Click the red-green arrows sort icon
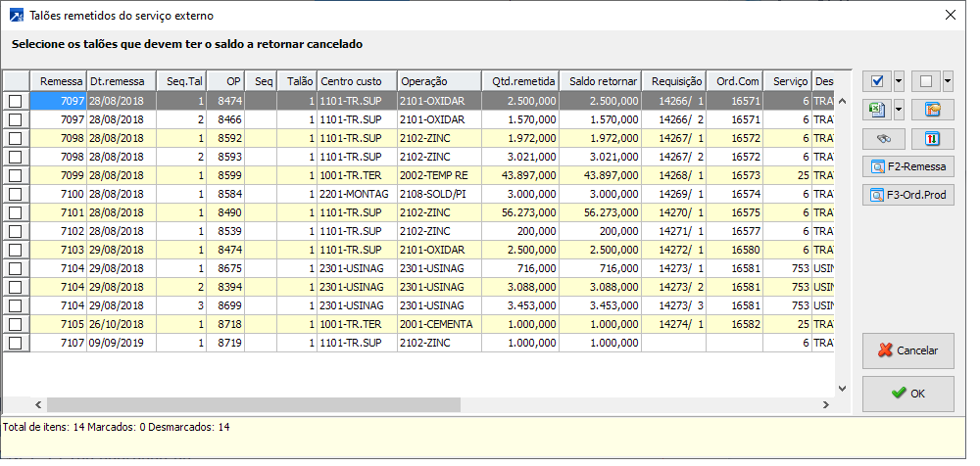Image resolution: width=980 pixels, height=466 pixels. click(x=932, y=138)
